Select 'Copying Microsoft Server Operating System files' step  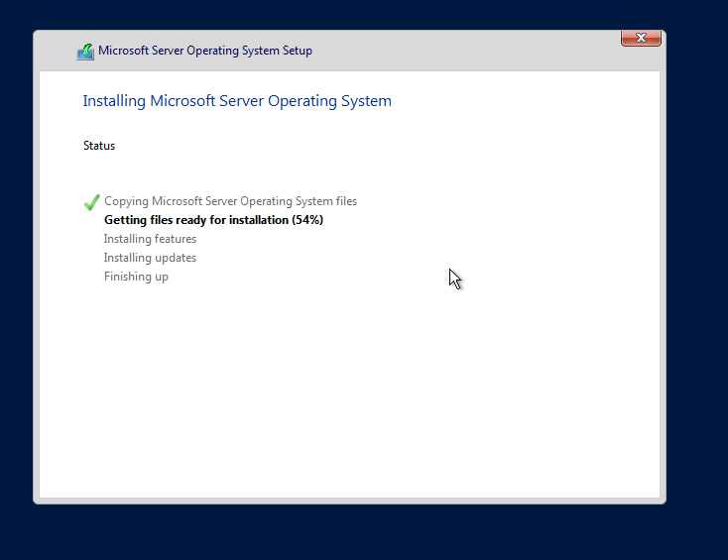click(230, 201)
